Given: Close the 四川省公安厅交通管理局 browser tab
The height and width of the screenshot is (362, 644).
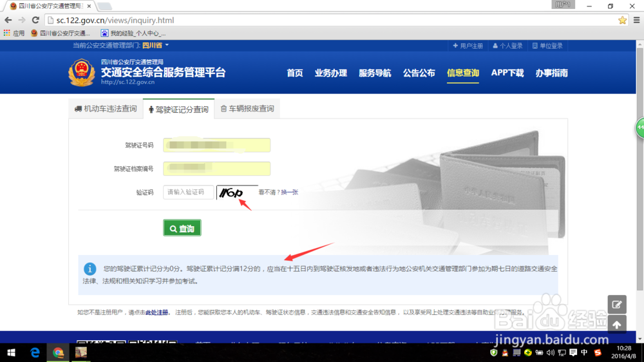Looking at the screenshot, I should coord(89,6).
